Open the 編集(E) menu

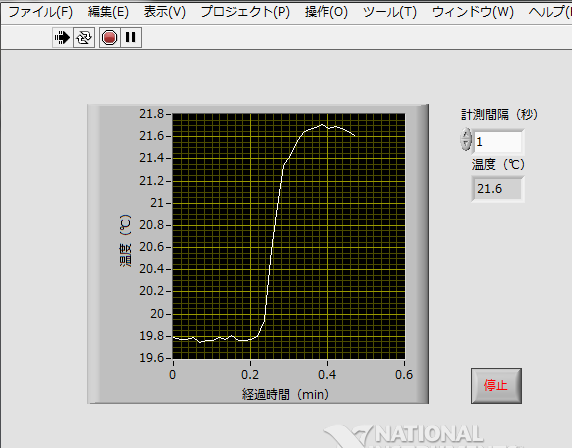point(108,12)
